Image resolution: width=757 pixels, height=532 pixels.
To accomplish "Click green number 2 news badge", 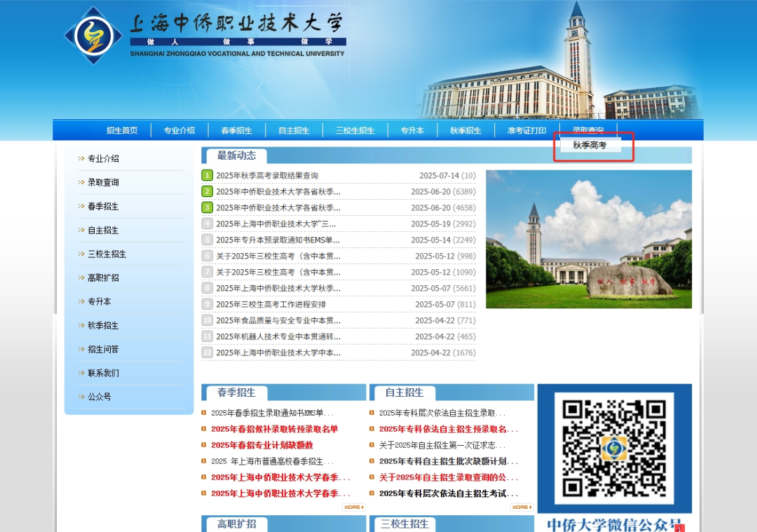I will [x=207, y=191].
